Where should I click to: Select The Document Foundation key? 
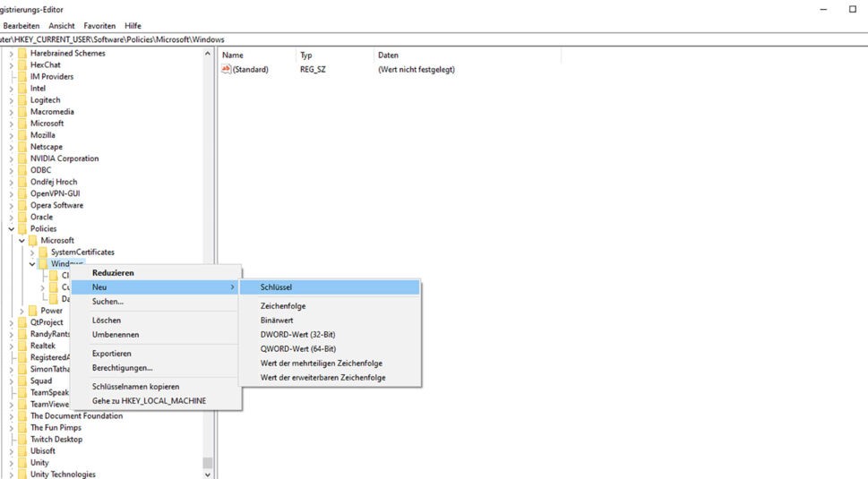tap(76, 416)
